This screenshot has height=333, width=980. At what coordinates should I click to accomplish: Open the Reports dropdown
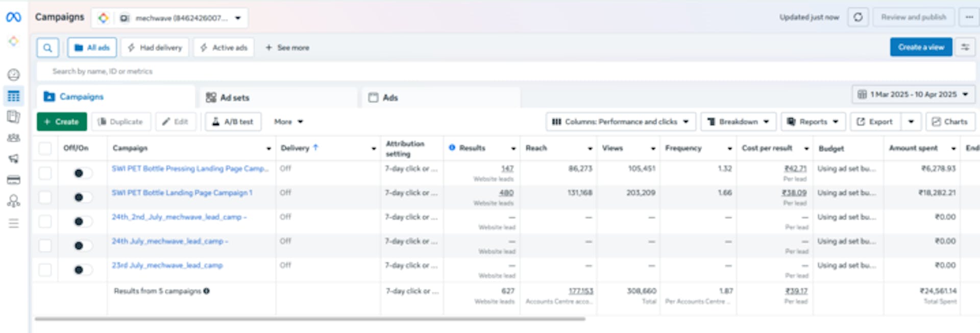pyautogui.click(x=813, y=122)
